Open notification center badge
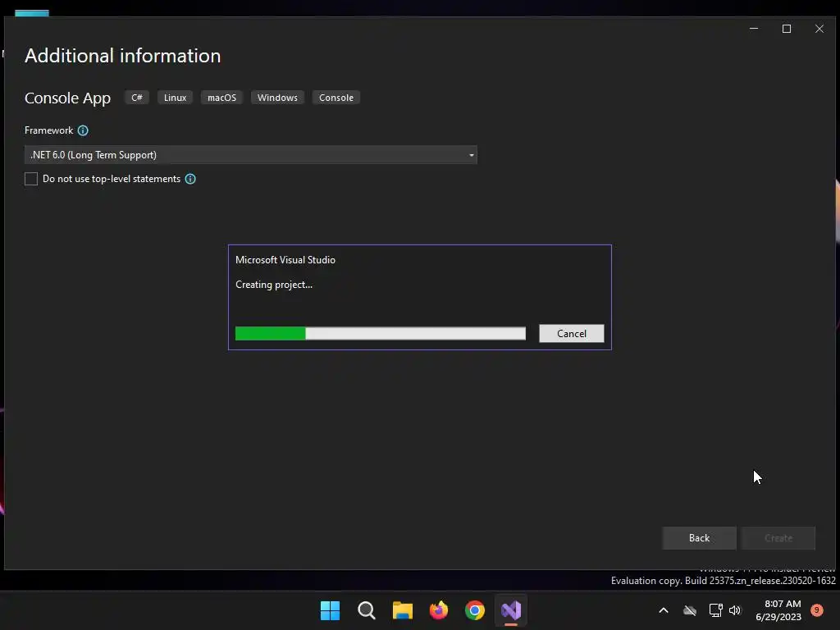The image size is (840, 630). point(817,610)
